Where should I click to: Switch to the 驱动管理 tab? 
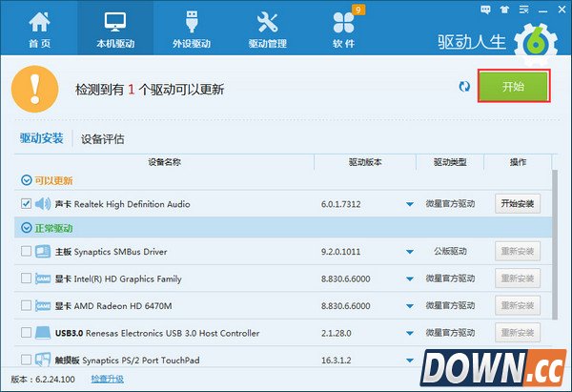[x=267, y=30]
